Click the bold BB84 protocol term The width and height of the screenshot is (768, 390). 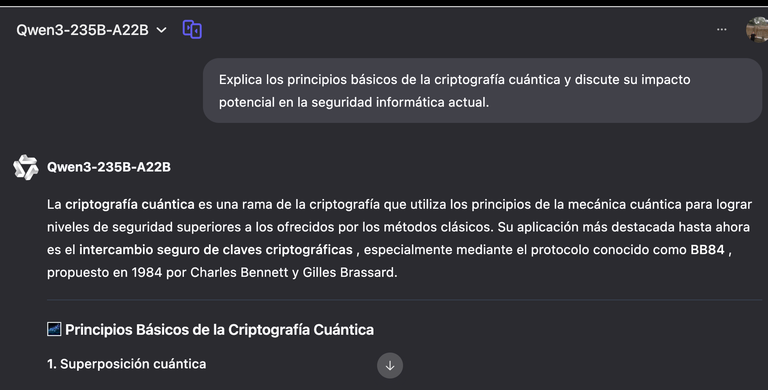(x=707, y=249)
